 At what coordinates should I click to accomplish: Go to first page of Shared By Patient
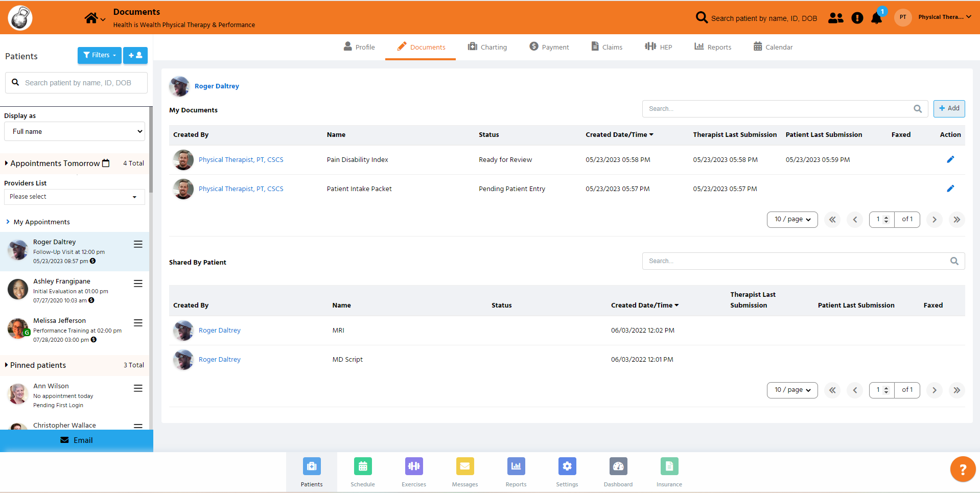pyautogui.click(x=832, y=390)
